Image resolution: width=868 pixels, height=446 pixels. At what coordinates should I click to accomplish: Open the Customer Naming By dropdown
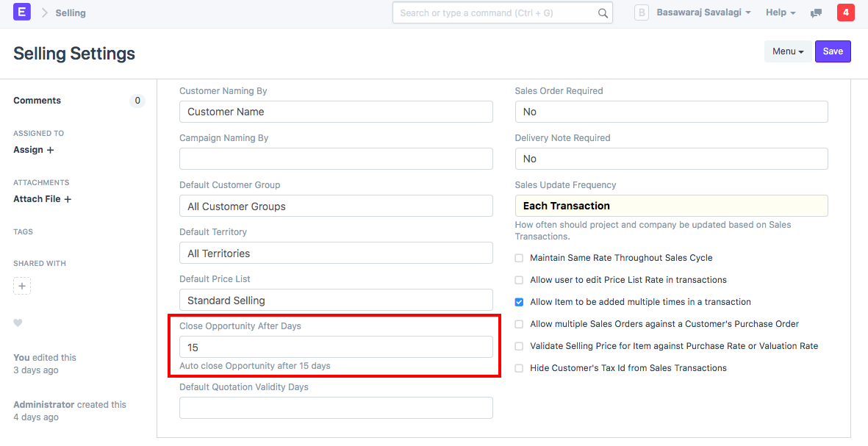[336, 112]
